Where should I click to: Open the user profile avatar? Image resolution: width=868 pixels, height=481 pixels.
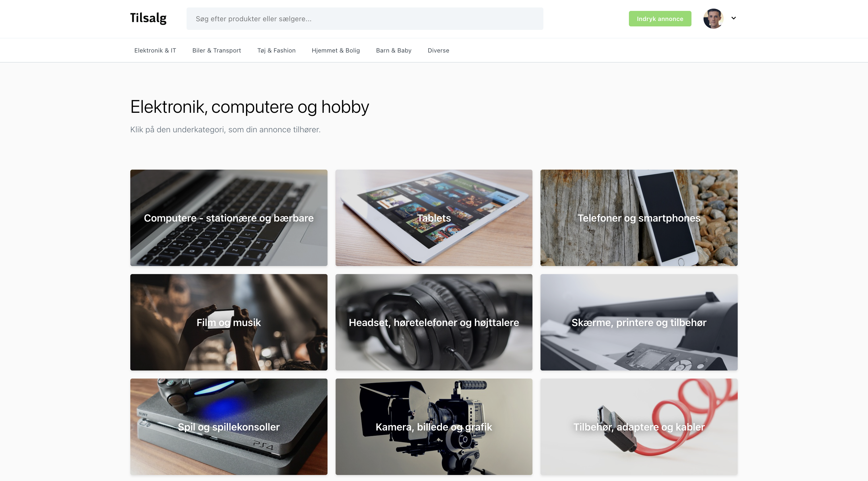tap(713, 19)
